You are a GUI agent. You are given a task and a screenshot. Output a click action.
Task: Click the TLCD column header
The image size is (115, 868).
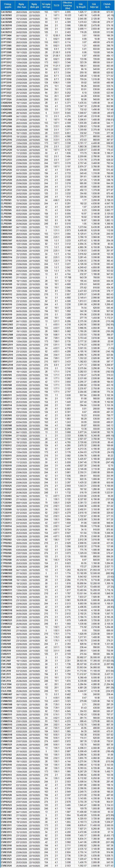click(56, 5)
